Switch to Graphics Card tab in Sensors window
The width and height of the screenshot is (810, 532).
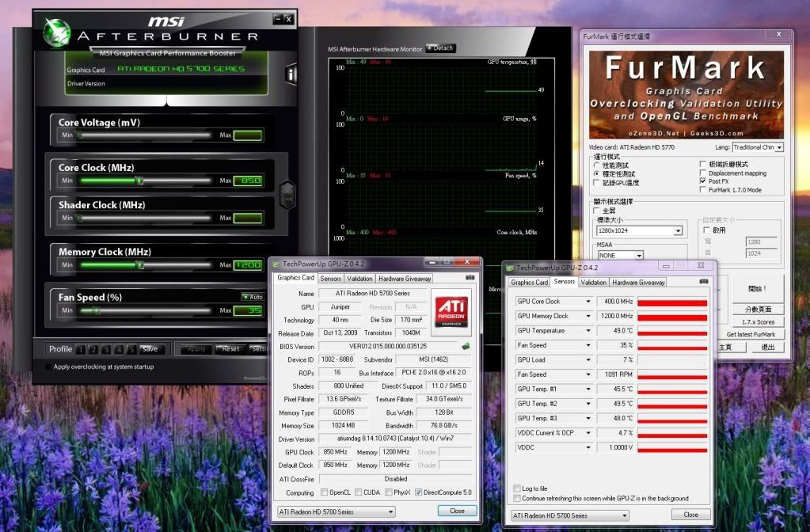click(529, 283)
